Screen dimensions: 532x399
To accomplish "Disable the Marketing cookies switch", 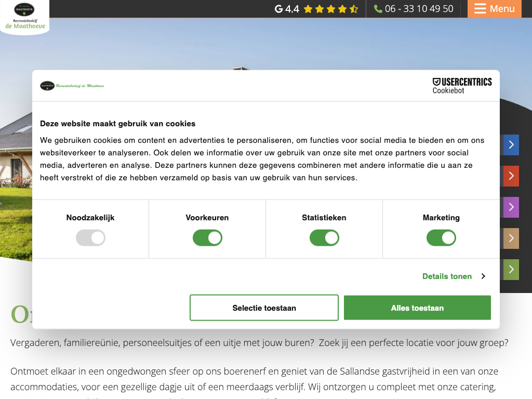I will [441, 238].
